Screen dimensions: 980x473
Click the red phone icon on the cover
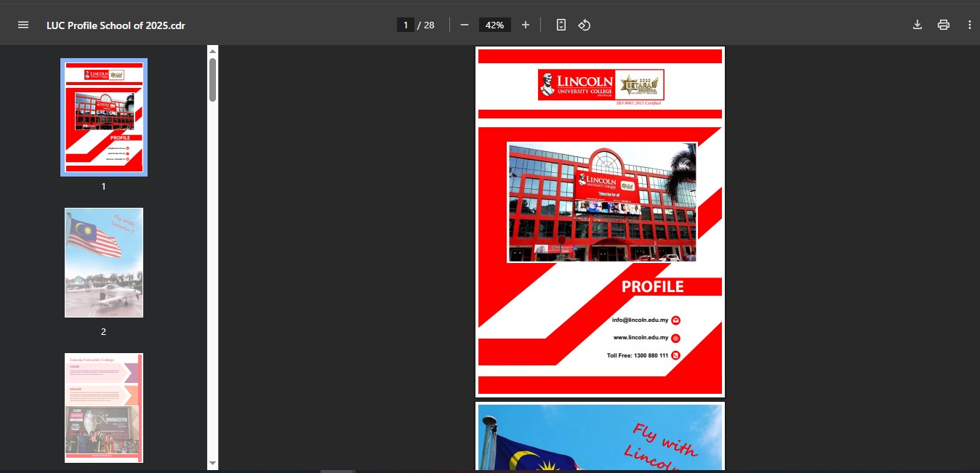click(x=676, y=355)
